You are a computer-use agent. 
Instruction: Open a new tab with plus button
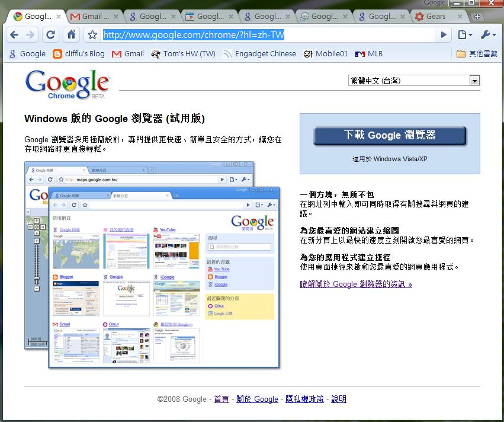tap(477, 17)
